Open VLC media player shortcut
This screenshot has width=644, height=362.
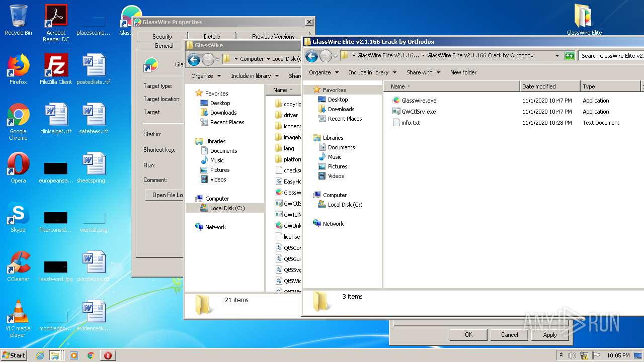[18, 319]
